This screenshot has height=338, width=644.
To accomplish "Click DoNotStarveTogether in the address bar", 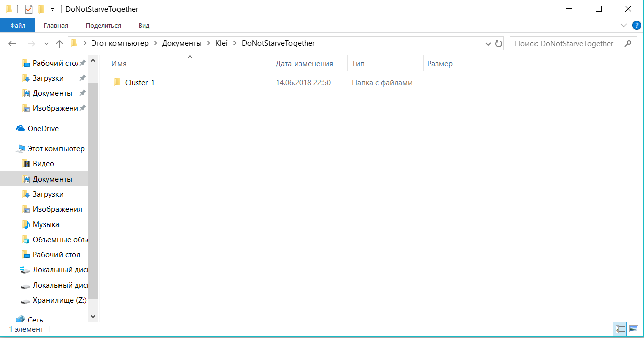I will (x=278, y=43).
